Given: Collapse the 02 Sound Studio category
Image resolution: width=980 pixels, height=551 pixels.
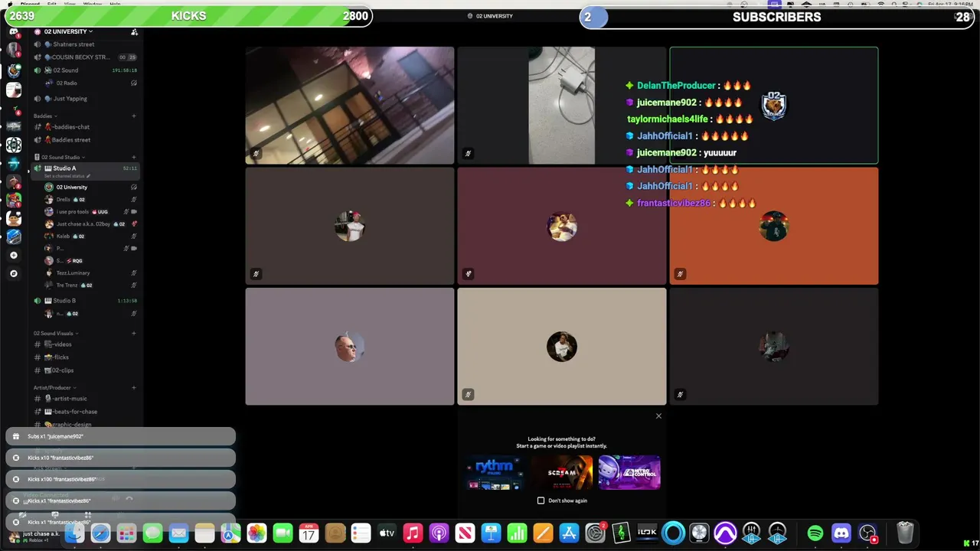Looking at the screenshot, I should click(x=61, y=158).
